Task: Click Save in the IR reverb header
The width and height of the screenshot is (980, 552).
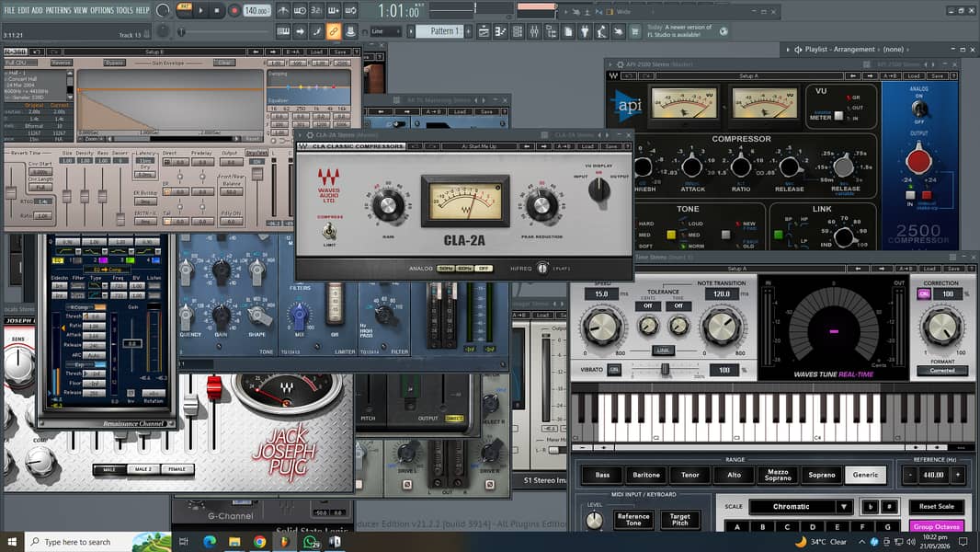Action: (339, 52)
